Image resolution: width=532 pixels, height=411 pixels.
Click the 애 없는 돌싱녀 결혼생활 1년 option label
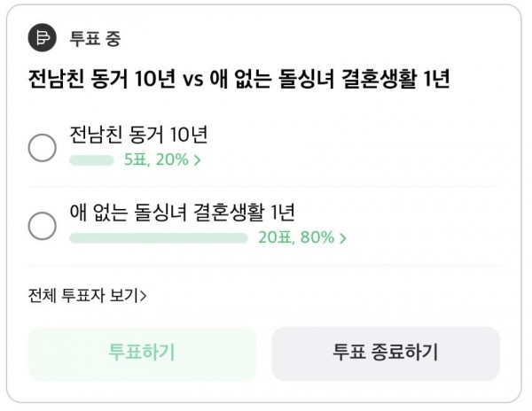point(182,213)
